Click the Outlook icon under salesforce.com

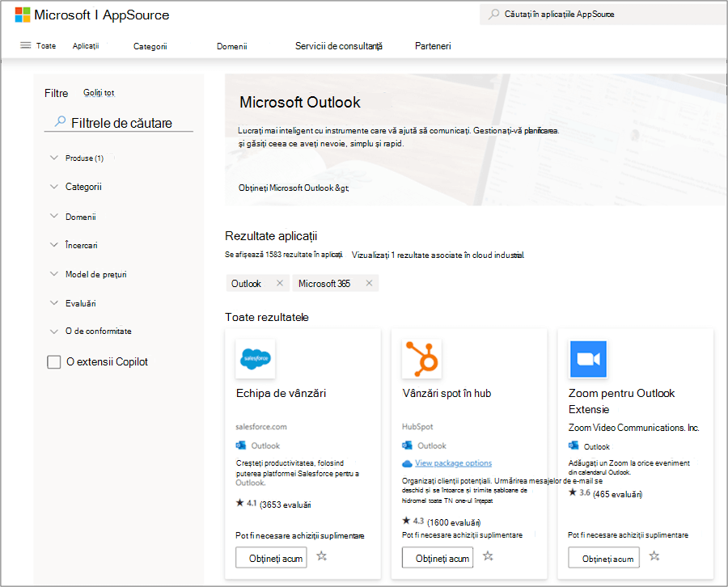(240, 446)
